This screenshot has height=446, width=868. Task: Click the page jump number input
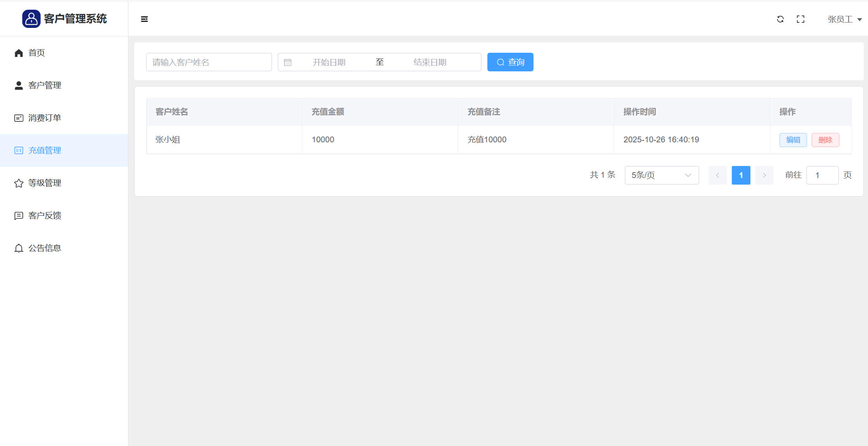point(822,175)
